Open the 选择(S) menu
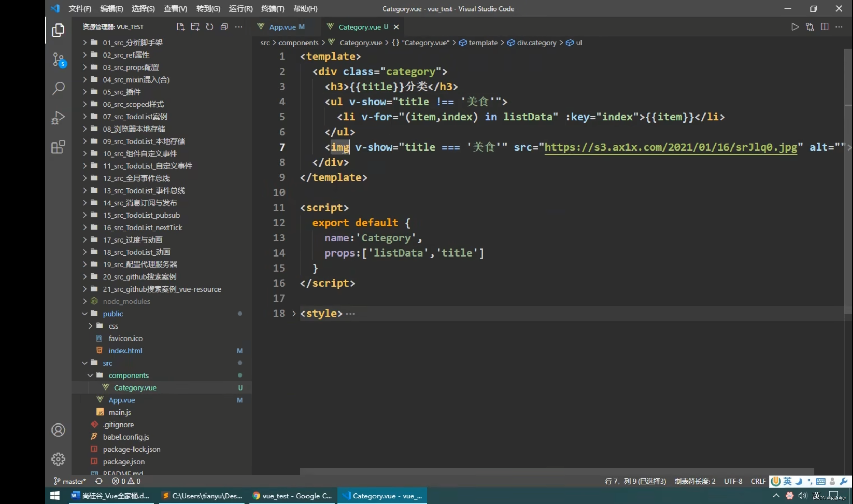 coord(143,8)
